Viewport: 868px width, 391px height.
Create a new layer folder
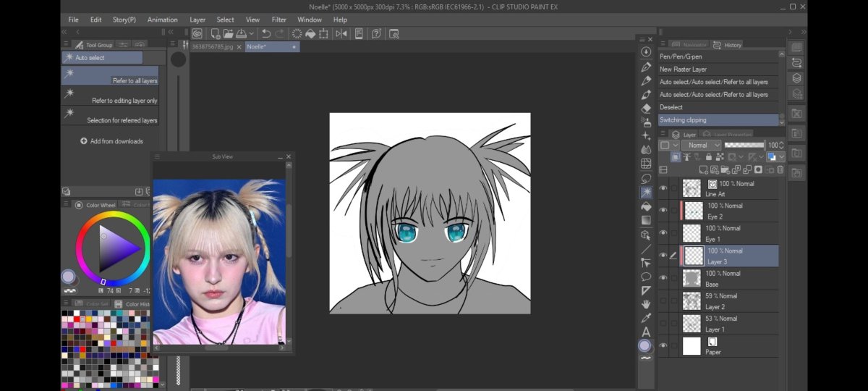coord(725,169)
